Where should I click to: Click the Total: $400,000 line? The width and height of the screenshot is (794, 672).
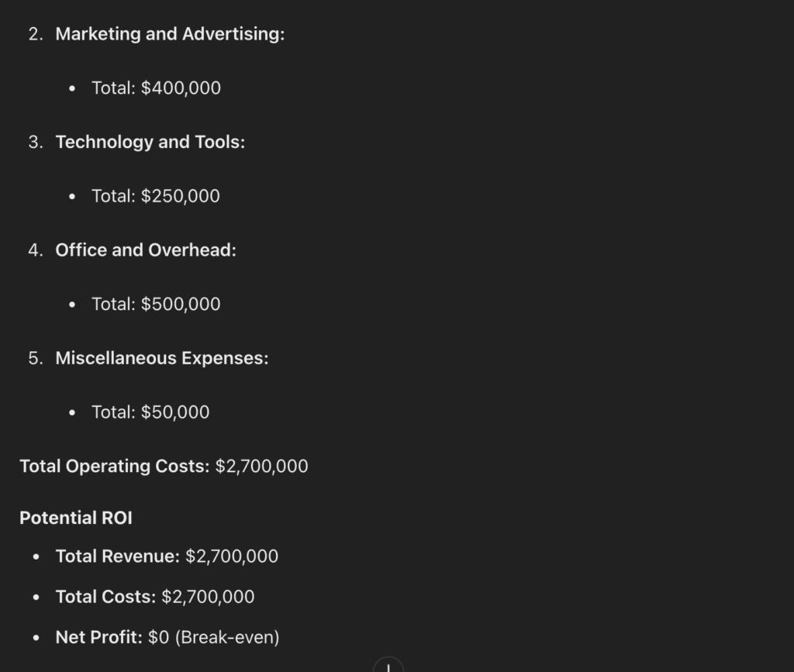[156, 88]
